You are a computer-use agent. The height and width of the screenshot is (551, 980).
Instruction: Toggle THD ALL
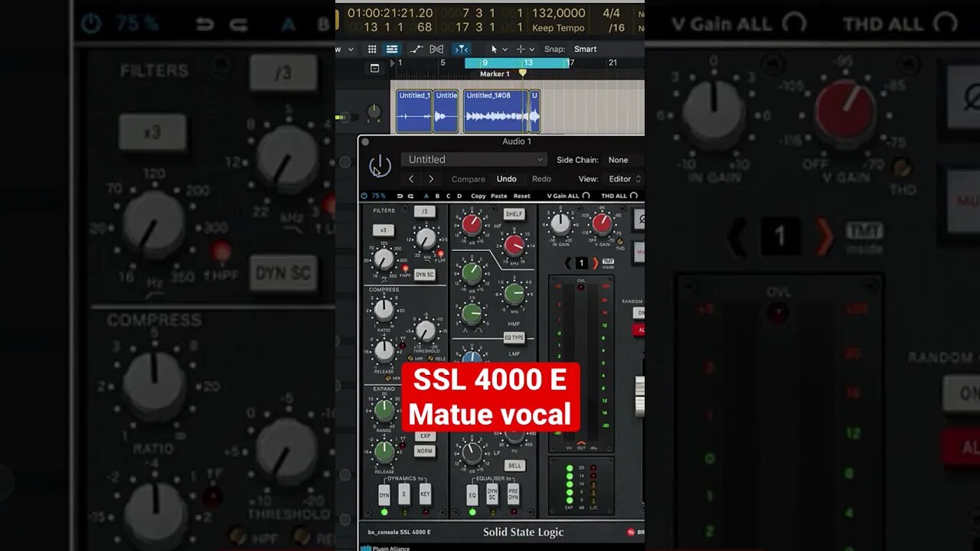pos(620,196)
